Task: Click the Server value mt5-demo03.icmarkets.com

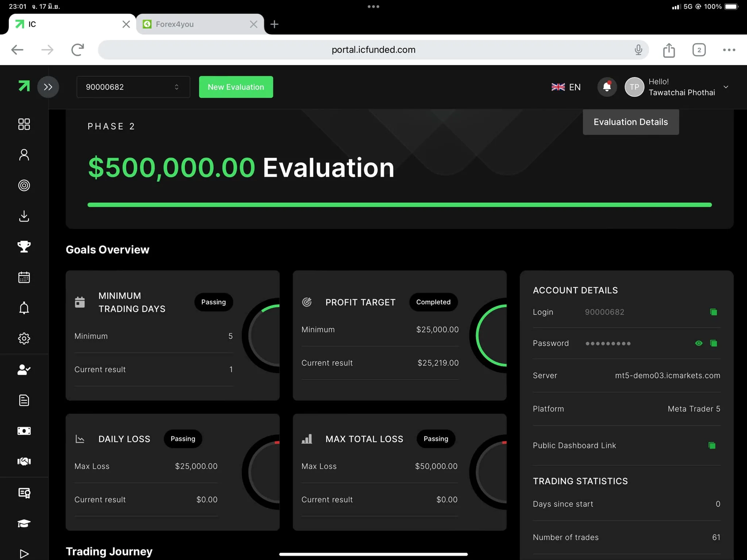Action: pos(667,375)
